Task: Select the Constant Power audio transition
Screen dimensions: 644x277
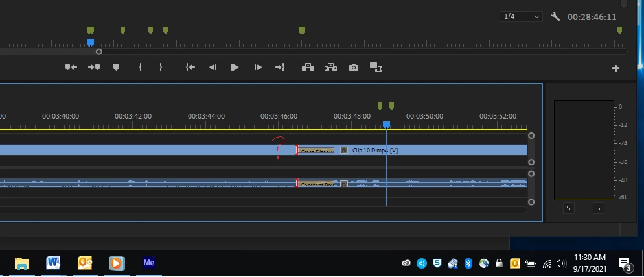Action: coord(316,184)
